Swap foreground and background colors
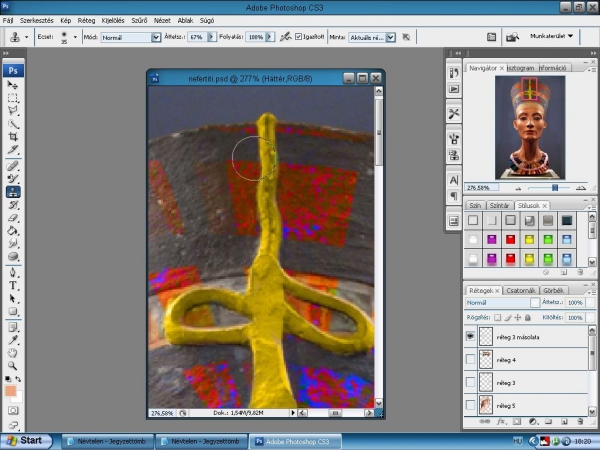The height and width of the screenshot is (450, 600). click(18, 379)
